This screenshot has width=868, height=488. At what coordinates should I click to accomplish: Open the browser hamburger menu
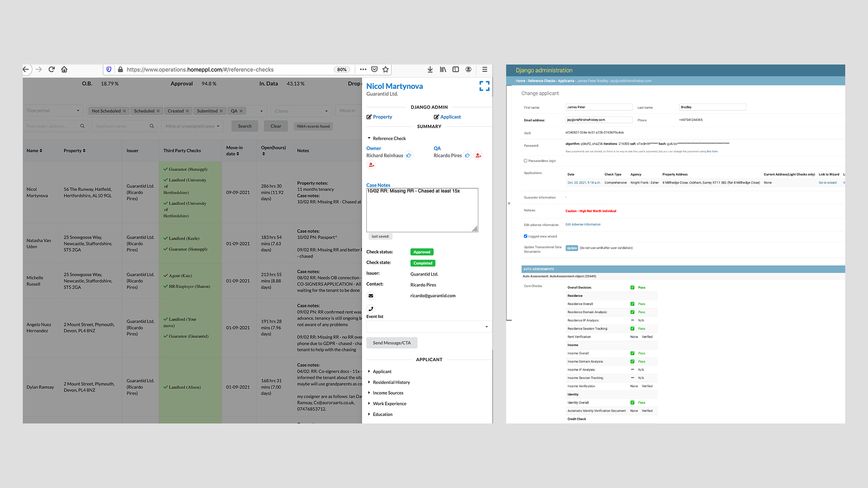pos(484,69)
